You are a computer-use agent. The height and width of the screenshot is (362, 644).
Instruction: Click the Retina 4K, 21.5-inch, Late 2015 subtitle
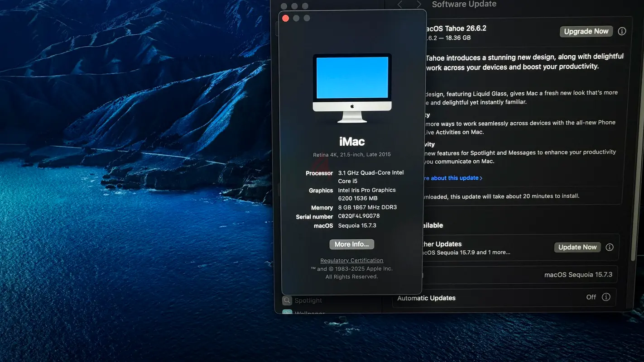(x=352, y=155)
